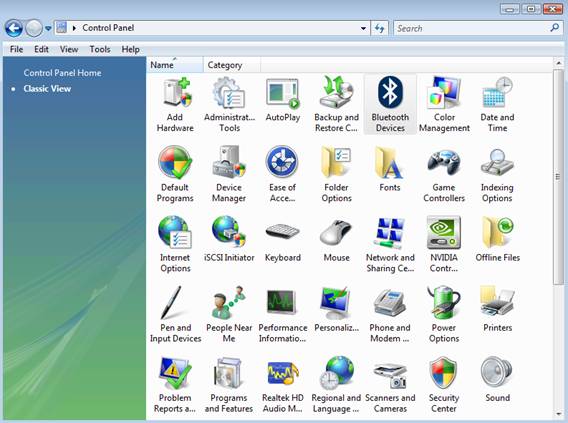Open Realtek HD Audio Manager icon
The width and height of the screenshot is (568, 423).
(283, 373)
